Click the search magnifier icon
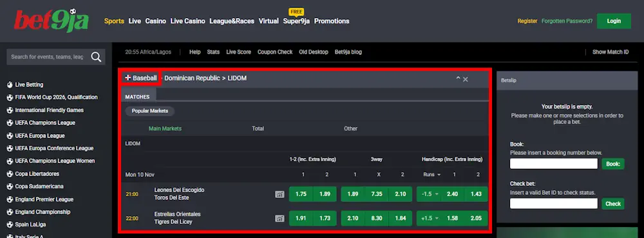 pyautogui.click(x=96, y=57)
